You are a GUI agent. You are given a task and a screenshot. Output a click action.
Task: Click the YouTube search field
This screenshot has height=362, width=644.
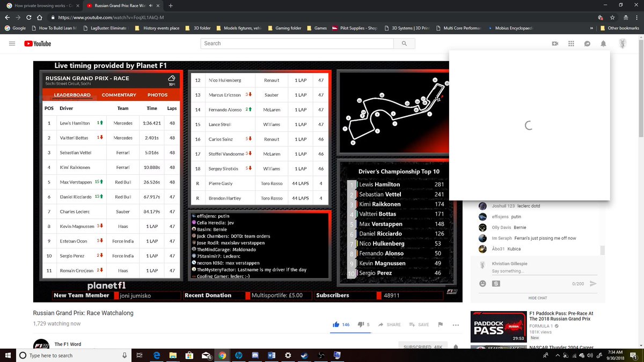click(297, 43)
